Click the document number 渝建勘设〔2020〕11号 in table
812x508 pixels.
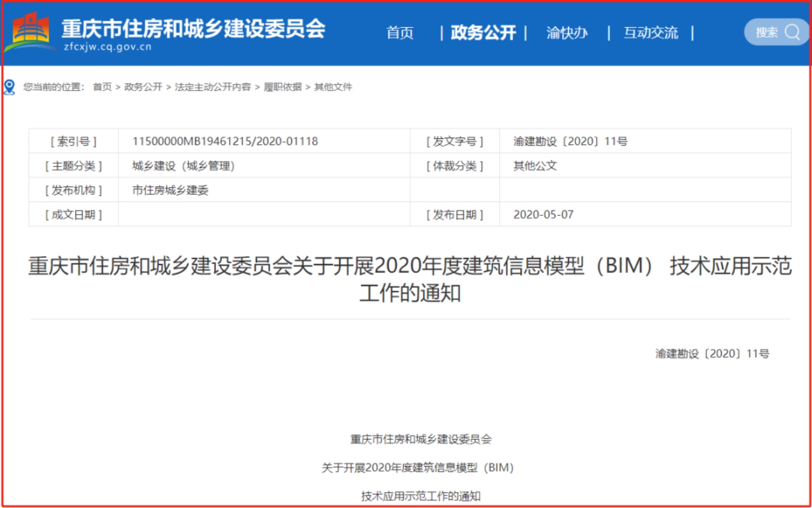[x=570, y=141]
